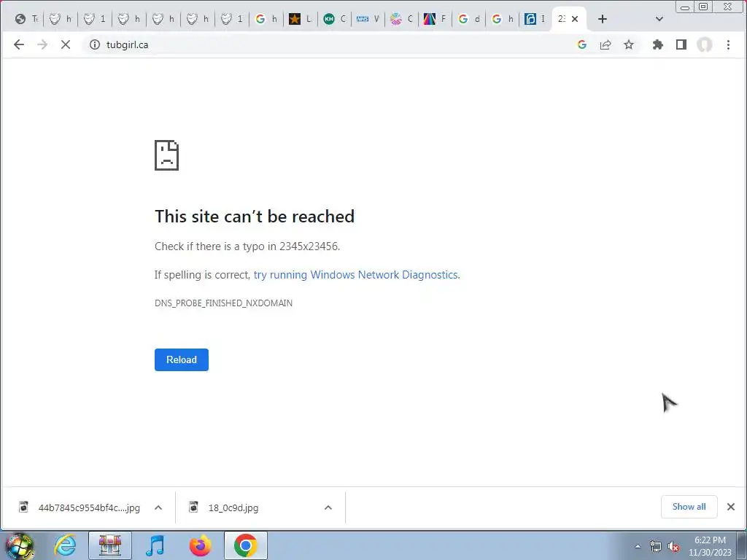Open the Windows Start menu

pos(20,545)
